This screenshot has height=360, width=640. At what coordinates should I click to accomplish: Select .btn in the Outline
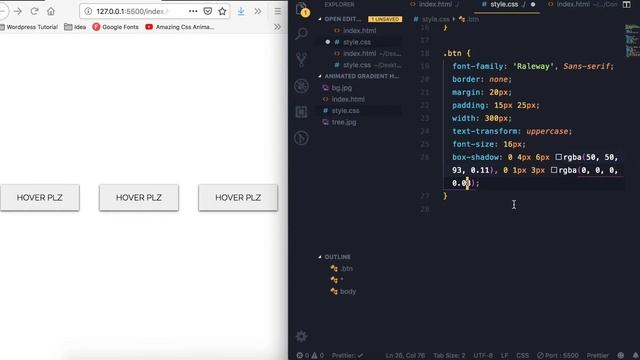(x=347, y=269)
